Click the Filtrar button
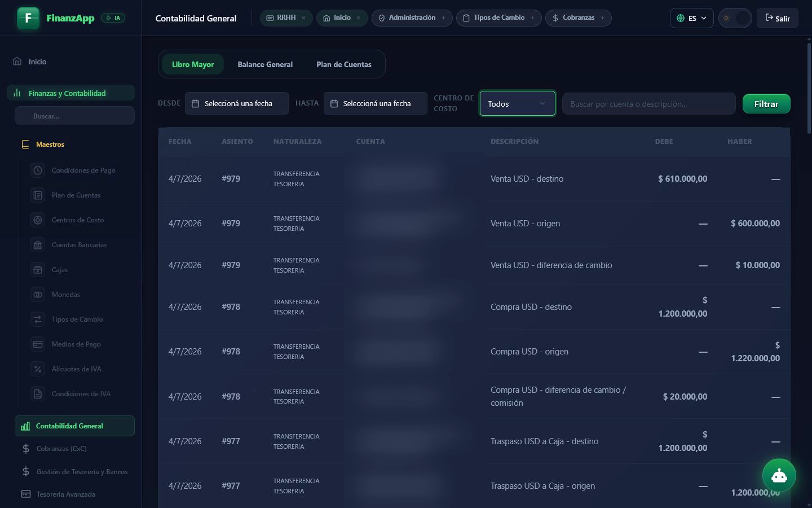This screenshot has width=812, height=508. pos(766,104)
